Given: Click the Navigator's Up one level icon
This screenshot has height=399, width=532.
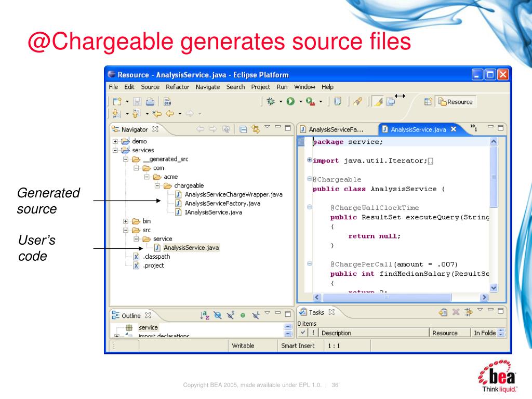Looking at the screenshot, I should point(225,129).
